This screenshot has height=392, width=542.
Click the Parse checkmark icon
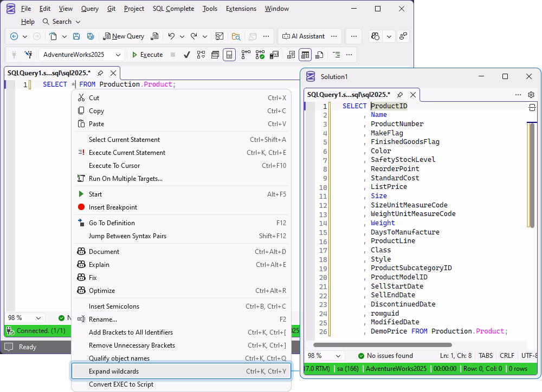(186, 55)
